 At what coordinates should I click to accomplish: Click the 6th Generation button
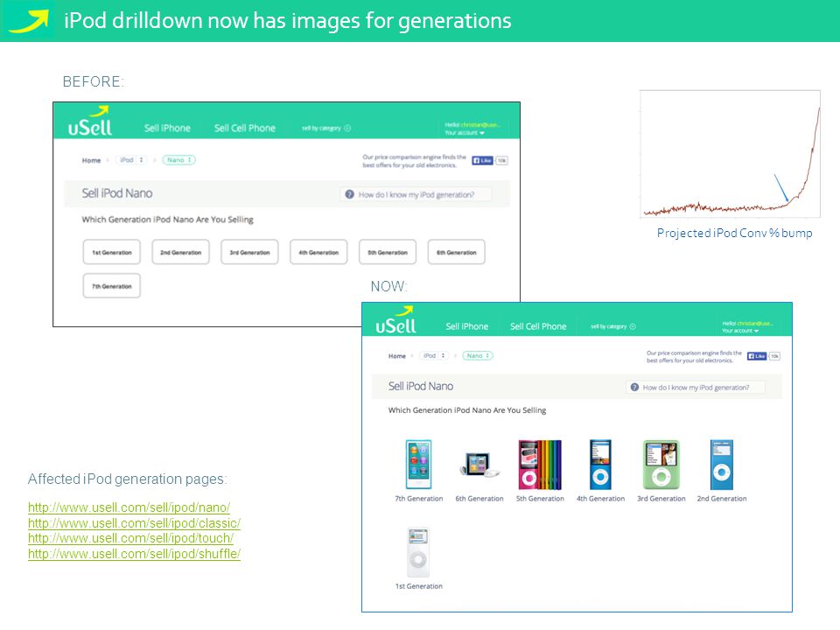tap(457, 252)
